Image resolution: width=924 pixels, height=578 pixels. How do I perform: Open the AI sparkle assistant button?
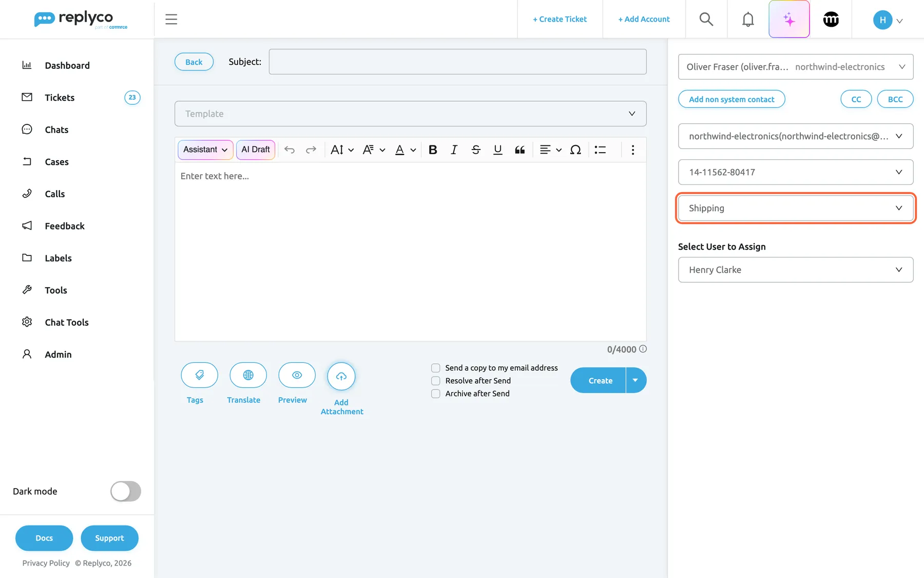pos(789,20)
